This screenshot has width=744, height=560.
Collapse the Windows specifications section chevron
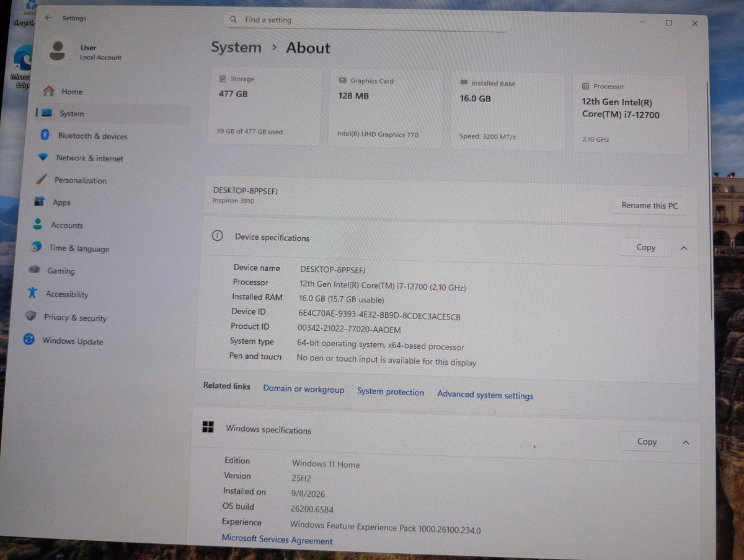[x=686, y=442]
